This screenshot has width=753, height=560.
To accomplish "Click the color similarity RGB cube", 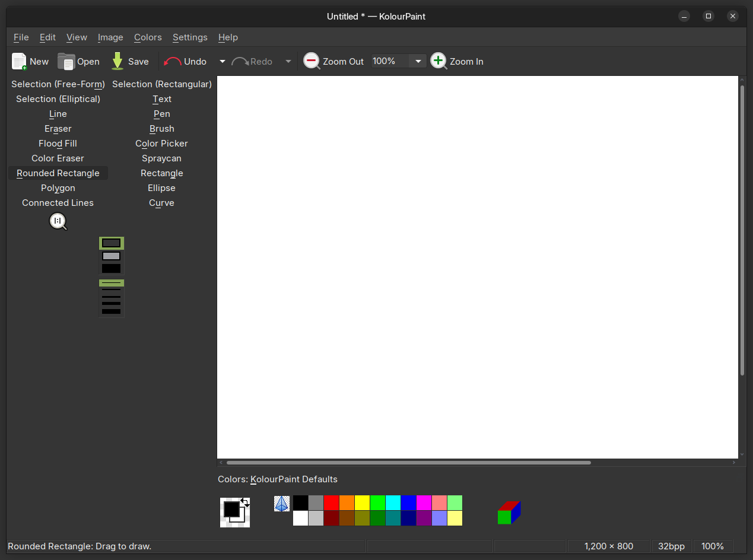I will point(509,513).
